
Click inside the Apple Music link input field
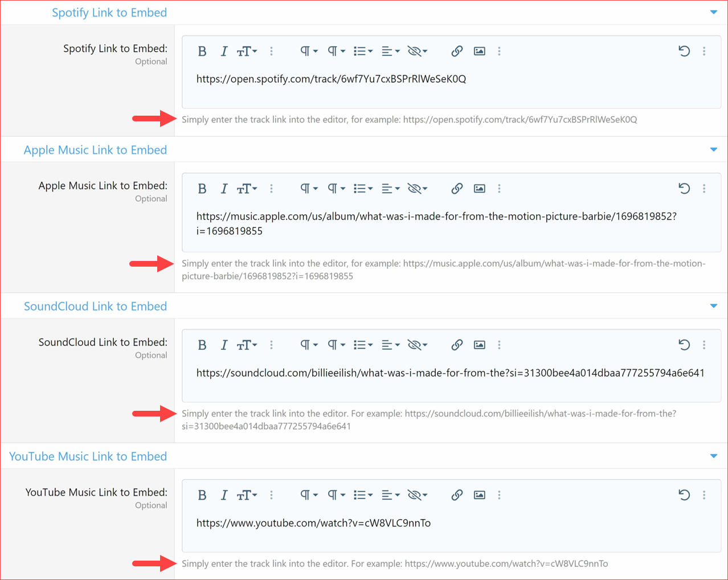click(x=450, y=224)
